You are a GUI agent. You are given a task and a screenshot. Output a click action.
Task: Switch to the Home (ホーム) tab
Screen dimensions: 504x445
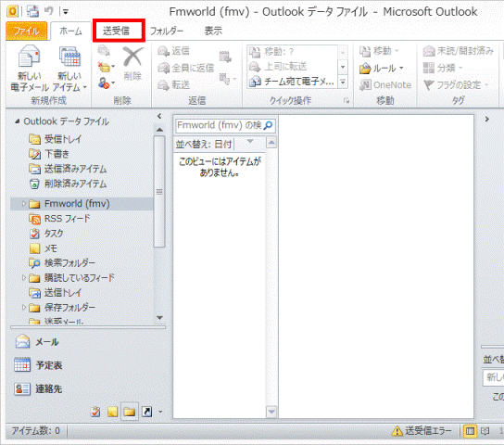(70, 31)
